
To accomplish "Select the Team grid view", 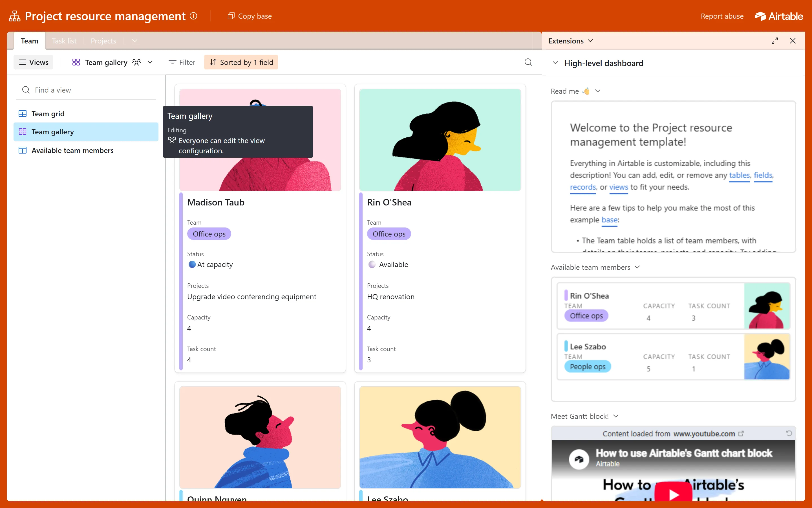I will [x=86, y=113].
